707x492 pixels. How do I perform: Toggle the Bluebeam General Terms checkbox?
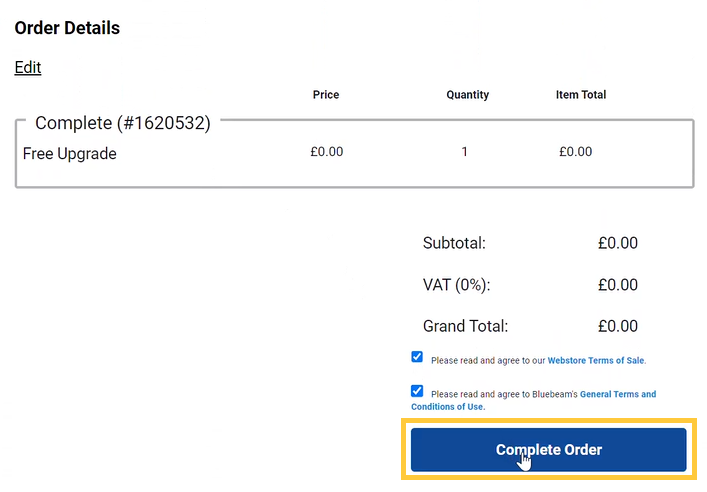coord(417,391)
